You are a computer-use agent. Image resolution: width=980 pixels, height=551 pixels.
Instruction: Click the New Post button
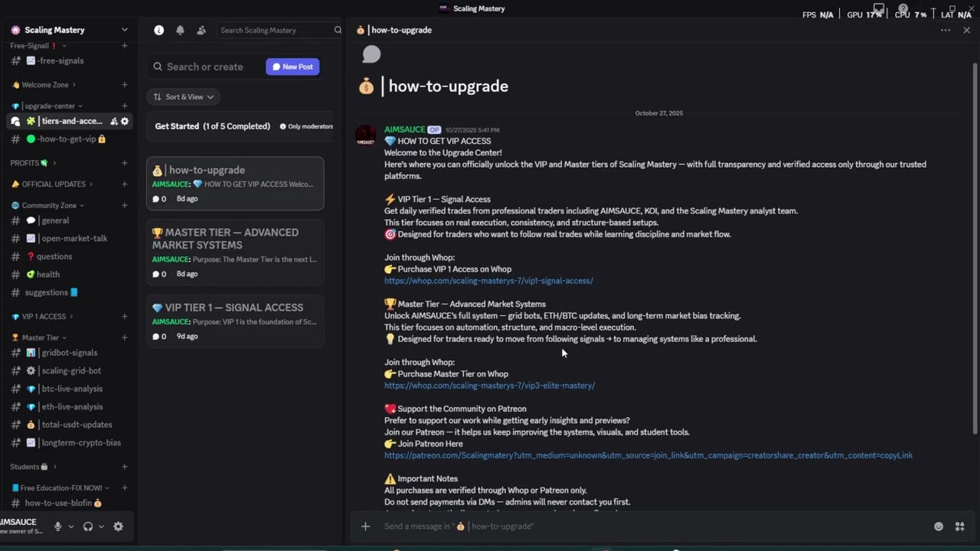tap(292, 67)
